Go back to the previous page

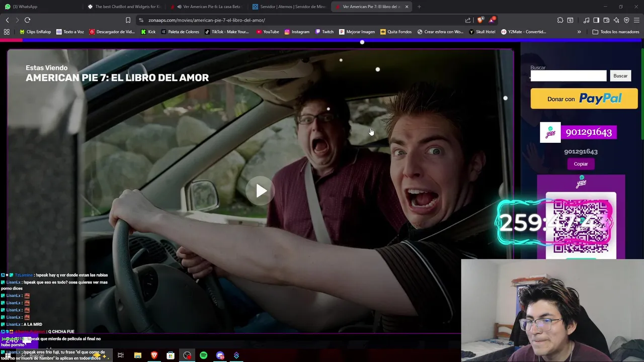click(x=8, y=20)
